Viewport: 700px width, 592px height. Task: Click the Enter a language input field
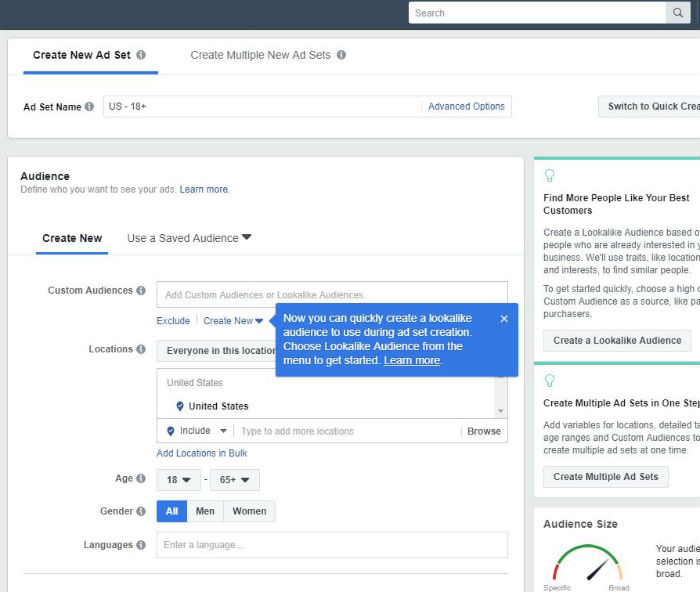click(x=331, y=545)
